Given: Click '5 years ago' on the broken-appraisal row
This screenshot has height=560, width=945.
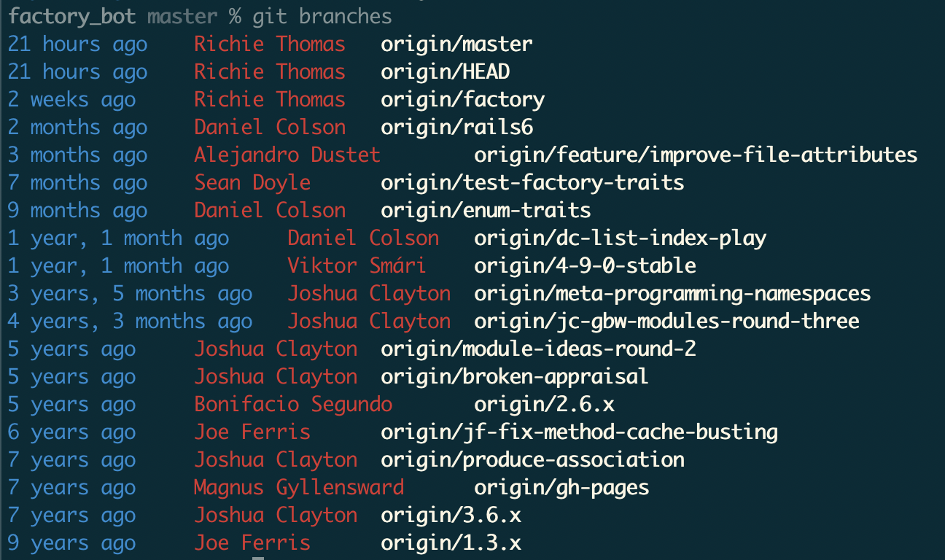Looking at the screenshot, I should coord(71,377).
